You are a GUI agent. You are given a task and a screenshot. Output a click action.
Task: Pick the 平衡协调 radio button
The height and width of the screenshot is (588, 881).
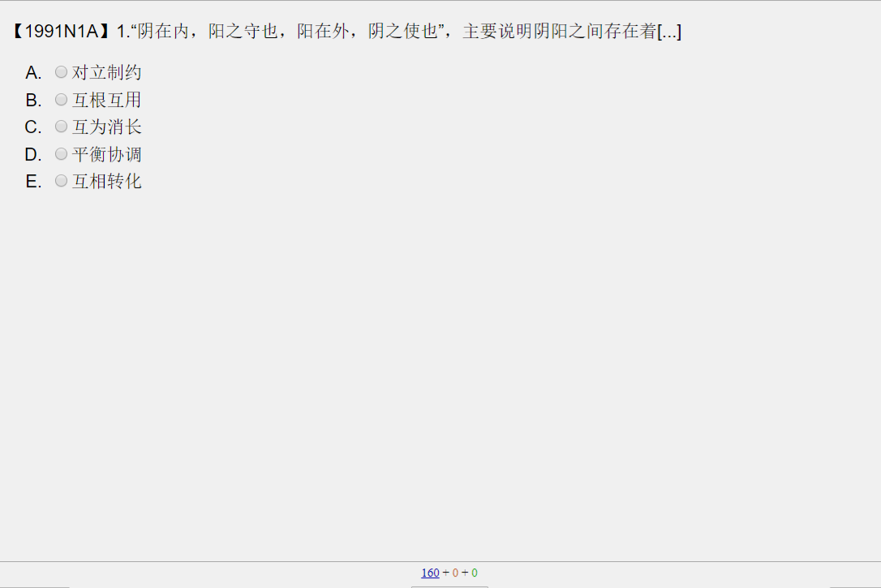[61, 154]
